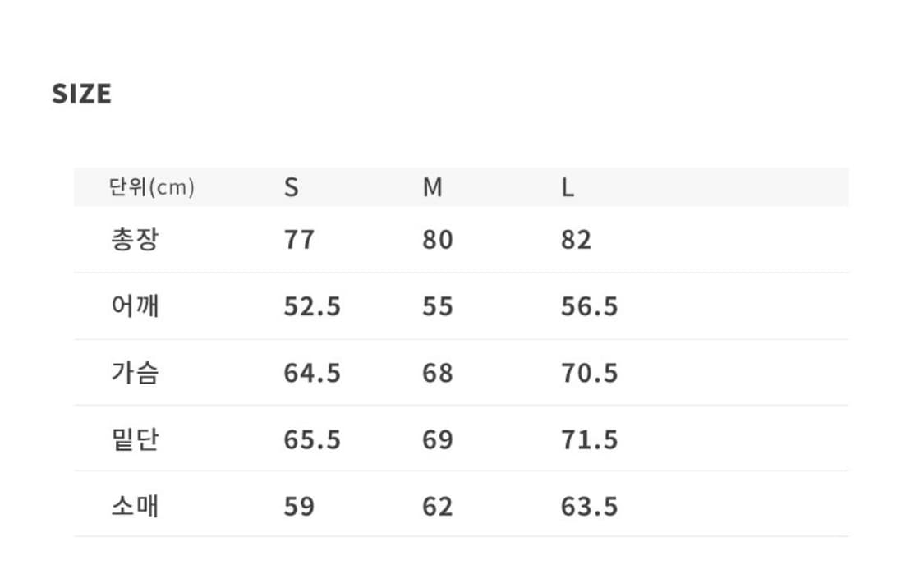Select the 단위(cm) header cell
Screen dimensions: 924x588
click(151, 187)
